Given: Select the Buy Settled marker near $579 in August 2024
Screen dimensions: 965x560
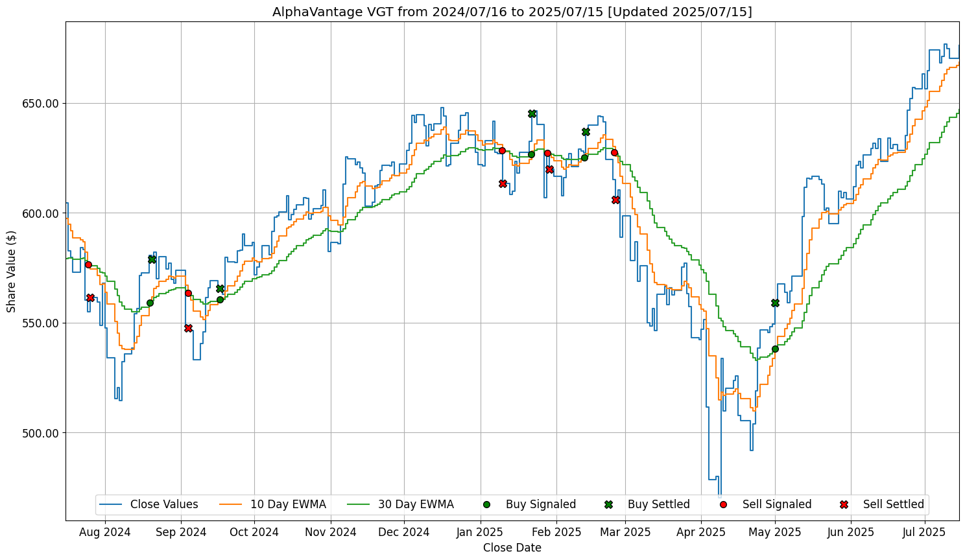Looking at the screenshot, I should tap(152, 259).
